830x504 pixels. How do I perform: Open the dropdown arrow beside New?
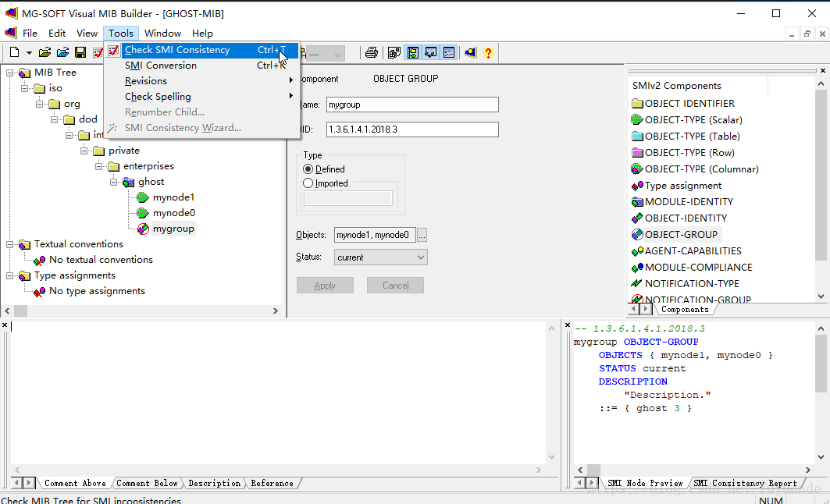pos(29,53)
